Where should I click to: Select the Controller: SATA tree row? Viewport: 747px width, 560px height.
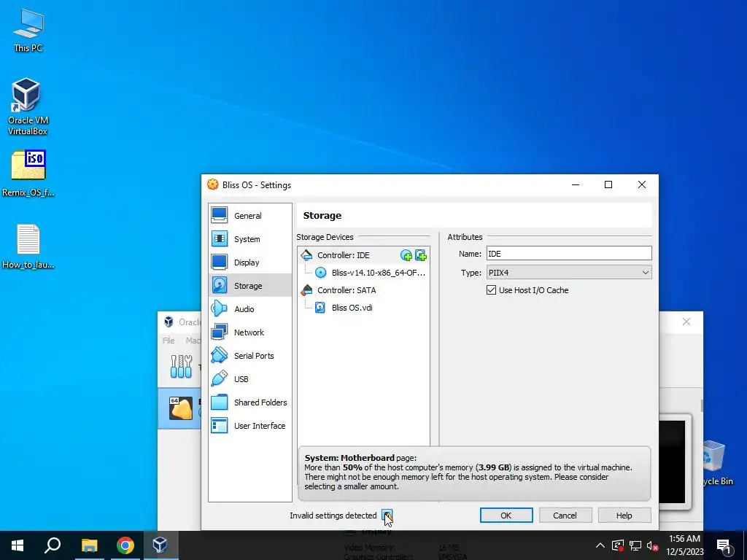pyautogui.click(x=364, y=290)
